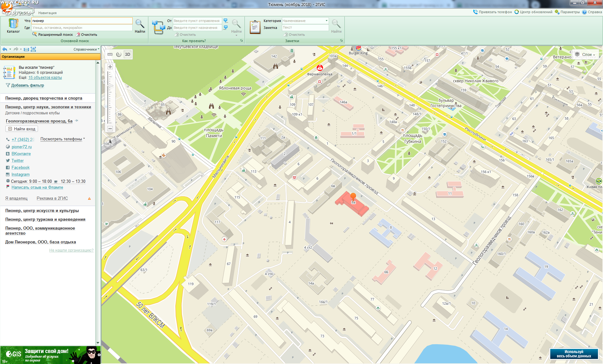The image size is (603, 364).
Task: Click the back arrow in directory panel
Action: click(5, 49)
